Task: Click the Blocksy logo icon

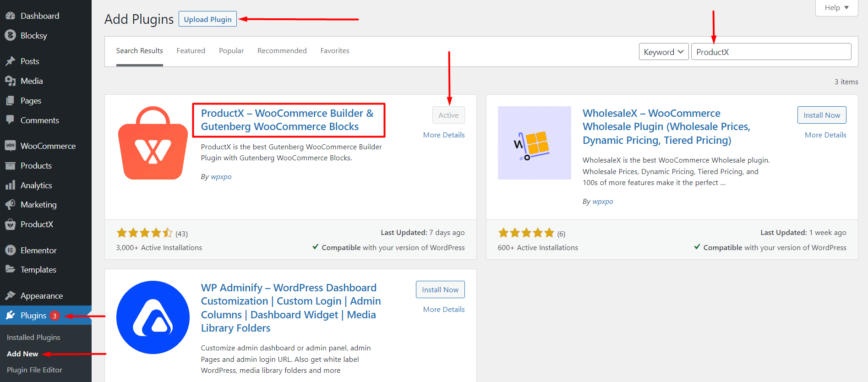Action: [x=10, y=35]
